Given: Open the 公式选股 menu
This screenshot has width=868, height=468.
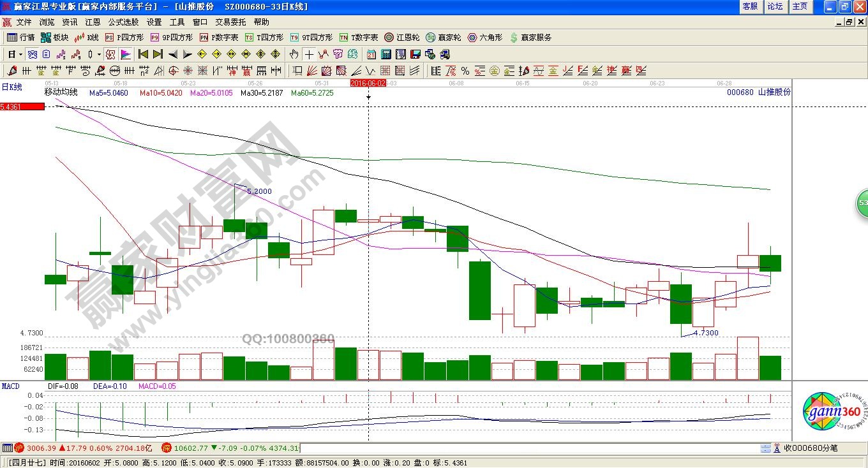Looking at the screenshot, I should pyautogui.click(x=124, y=22).
